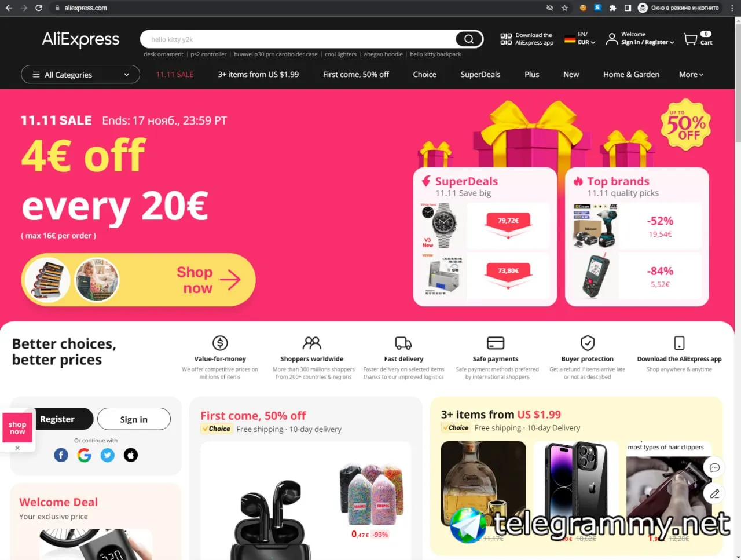
Task: Open the chat message bubble icon
Action: (714, 467)
